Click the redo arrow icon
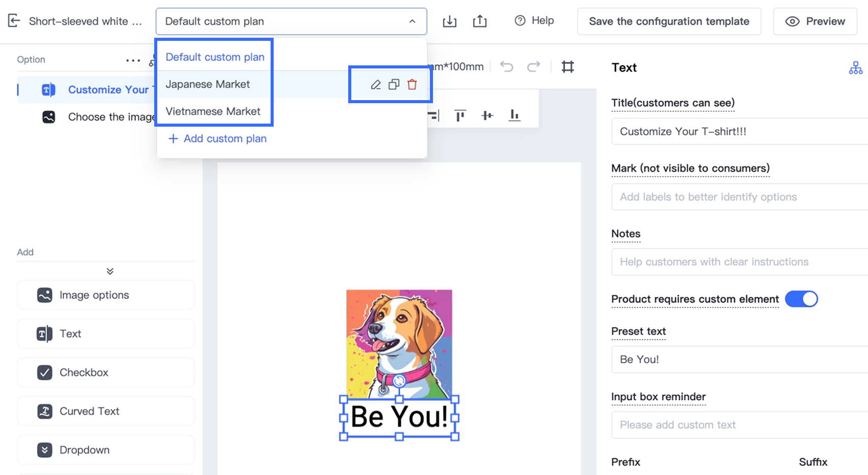Viewport: 868px width, 475px height. (x=534, y=67)
